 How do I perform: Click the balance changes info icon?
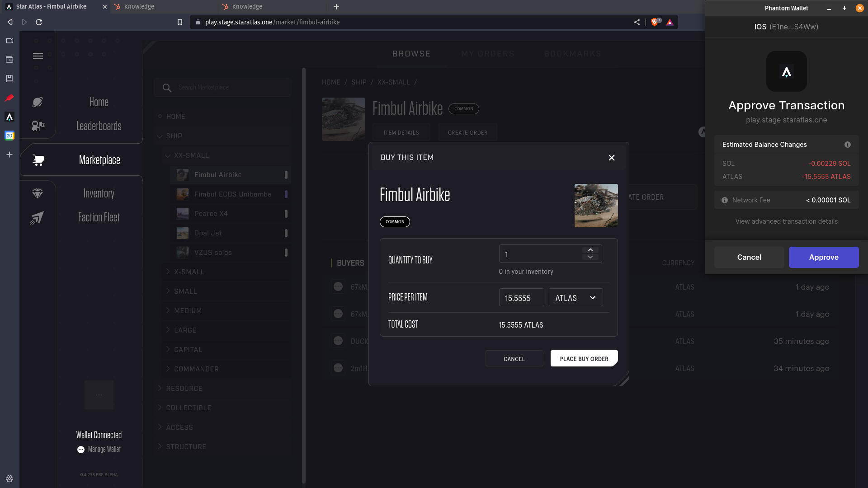[848, 145]
